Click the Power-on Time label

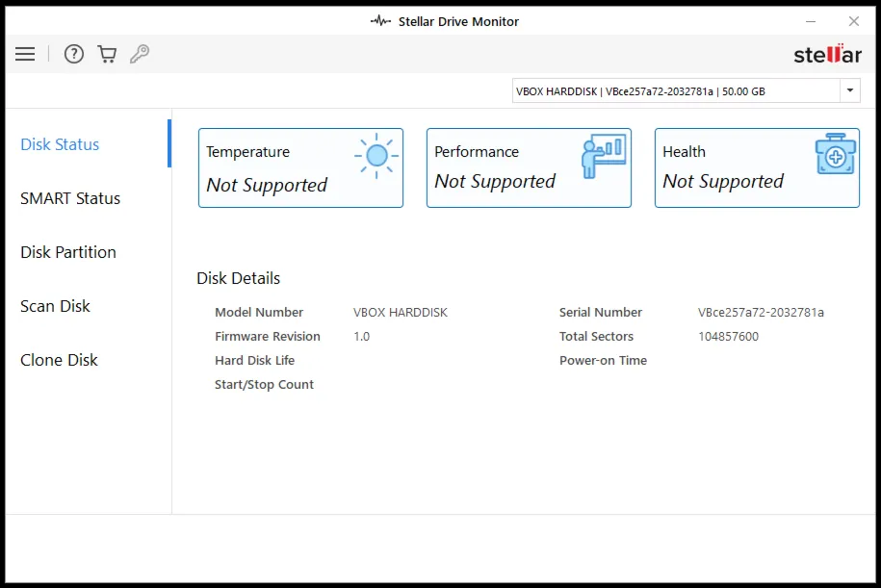[603, 361]
